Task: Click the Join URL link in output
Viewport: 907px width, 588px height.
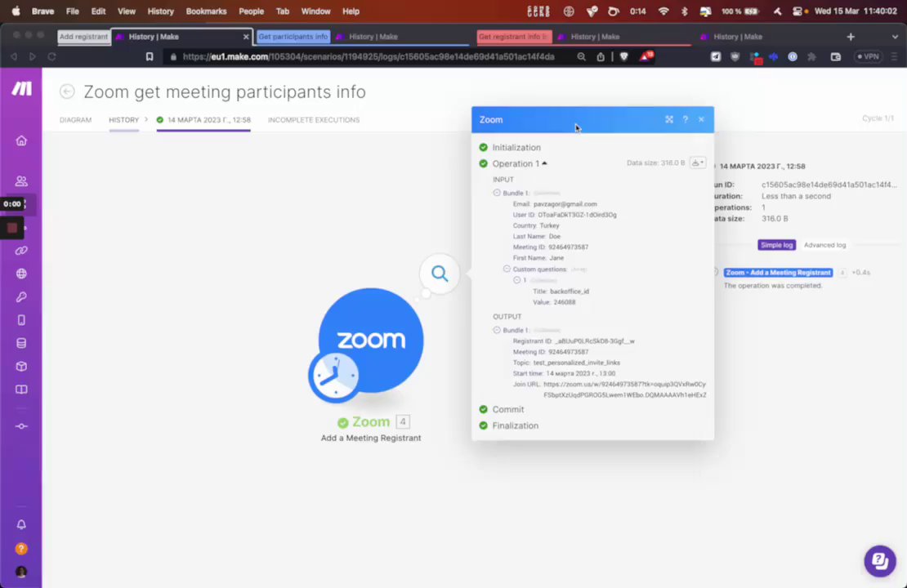Action: tap(625, 390)
